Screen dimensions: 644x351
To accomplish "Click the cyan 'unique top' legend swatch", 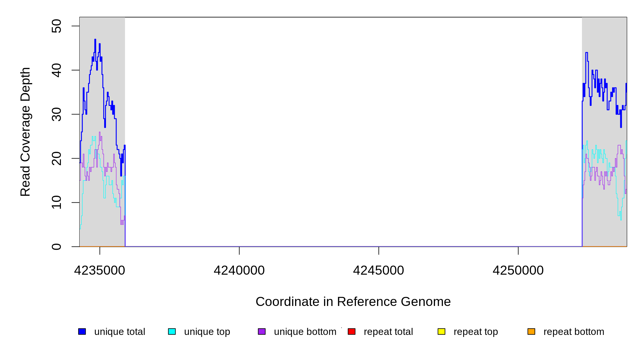I will coord(172,331).
